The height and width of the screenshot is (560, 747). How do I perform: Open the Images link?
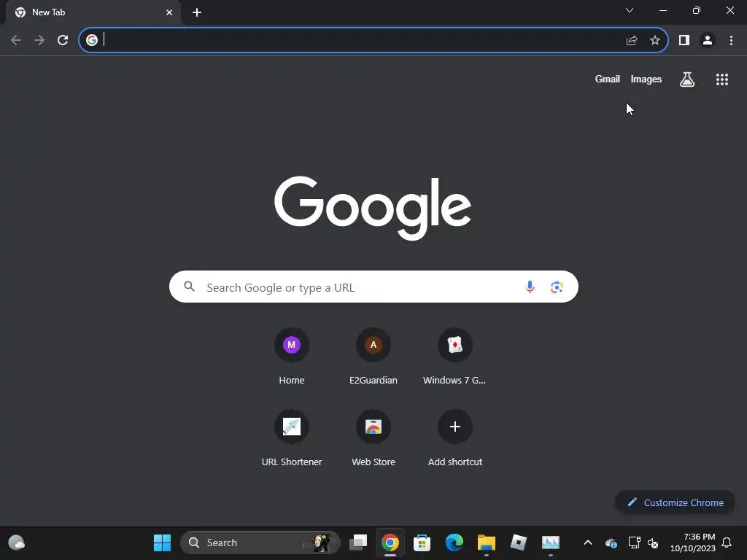click(x=646, y=79)
